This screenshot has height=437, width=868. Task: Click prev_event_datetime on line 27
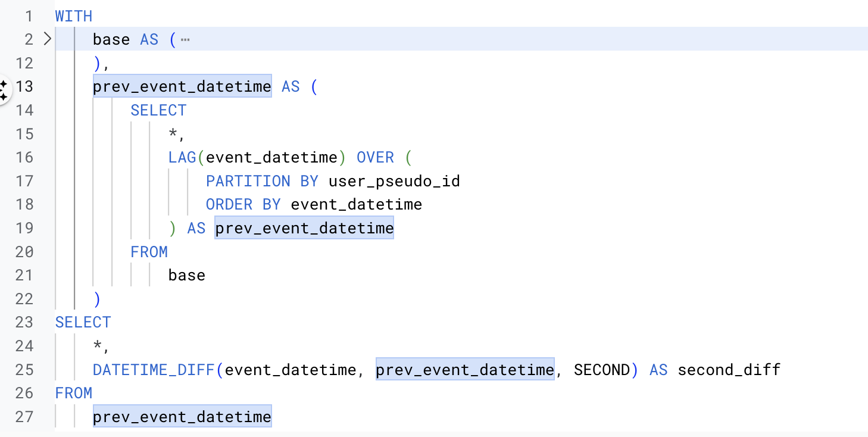[182, 416]
